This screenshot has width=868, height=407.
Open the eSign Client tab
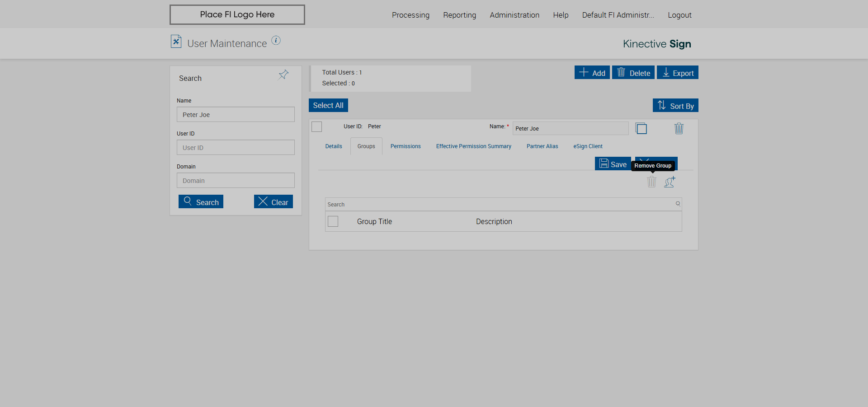(588, 146)
